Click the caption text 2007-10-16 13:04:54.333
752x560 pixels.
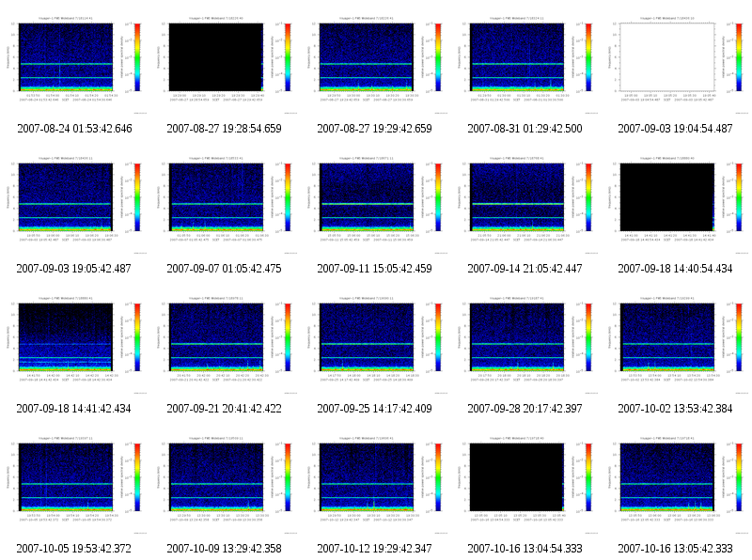tap(525, 549)
